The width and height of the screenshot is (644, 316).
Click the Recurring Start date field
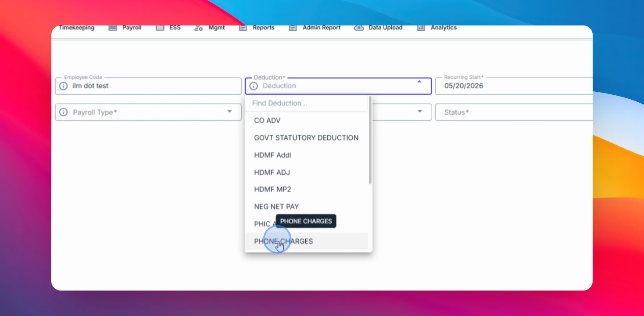[x=514, y=86]
